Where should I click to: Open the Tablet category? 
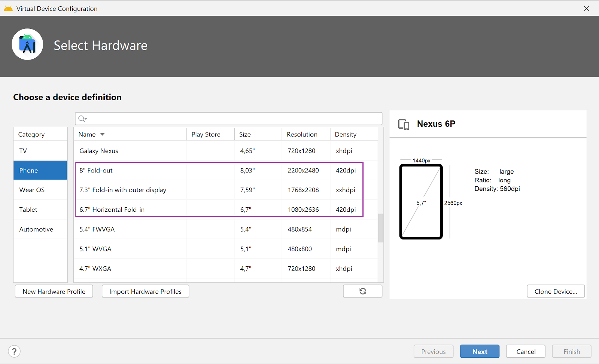pyautogui.click(x=40, y=209)
